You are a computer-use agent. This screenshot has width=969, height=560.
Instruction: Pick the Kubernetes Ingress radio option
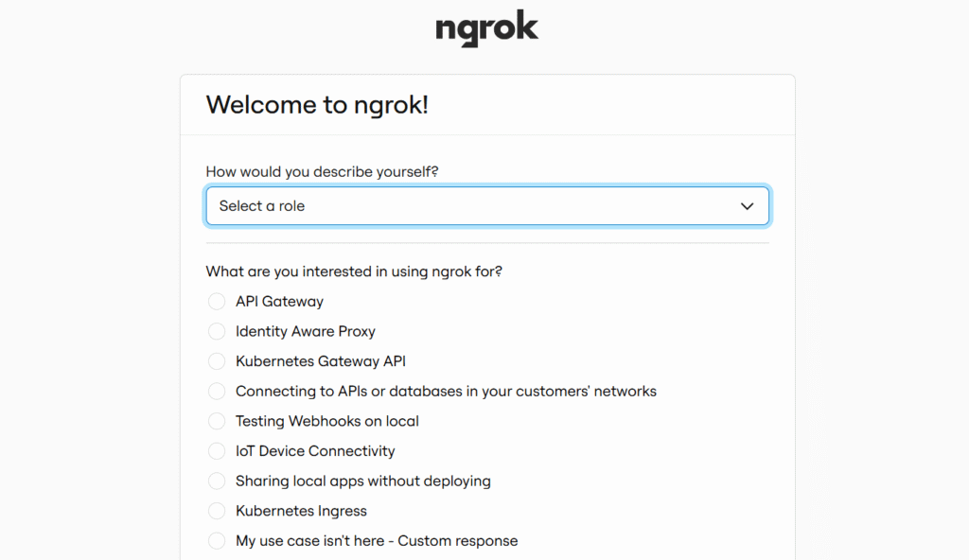(x=217, y=511)
